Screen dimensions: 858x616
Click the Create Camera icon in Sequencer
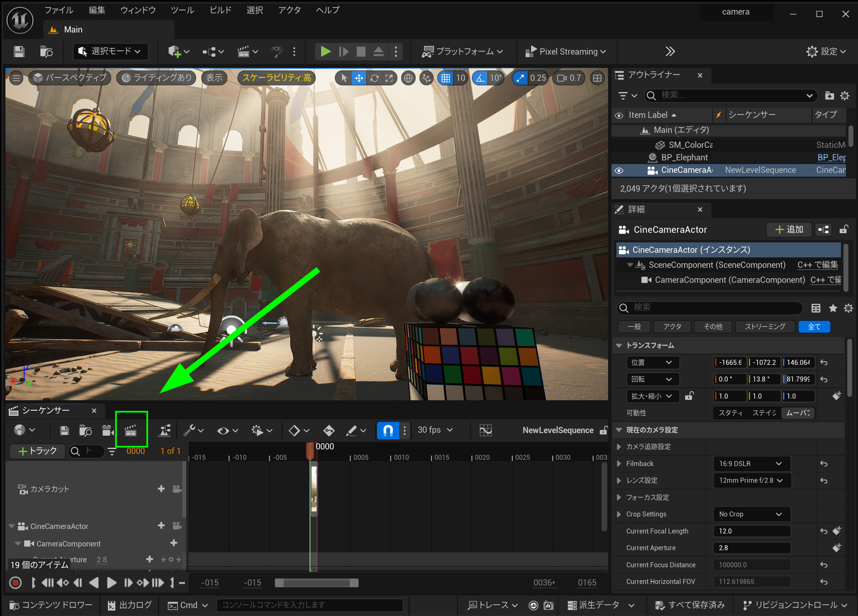[x=108, y=430]
